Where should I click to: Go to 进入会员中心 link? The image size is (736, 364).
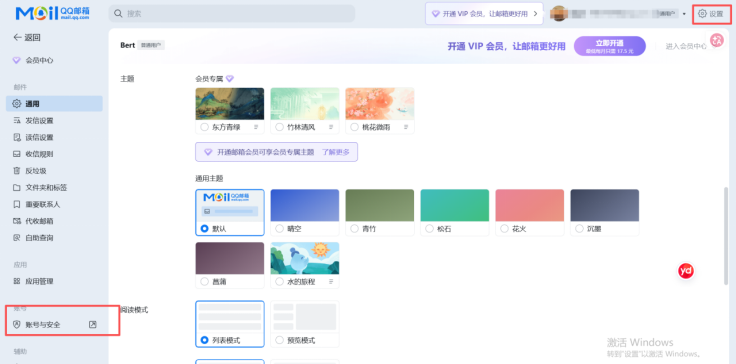(x=686, y=46)
